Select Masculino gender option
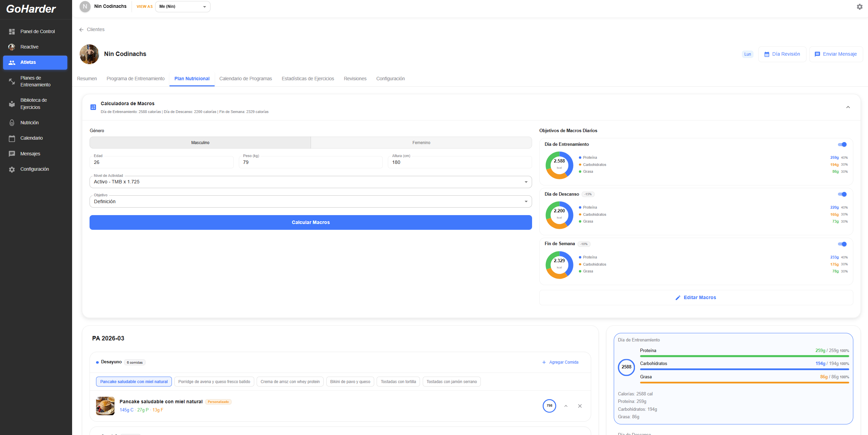868x435 pixels. click(200, 143)
